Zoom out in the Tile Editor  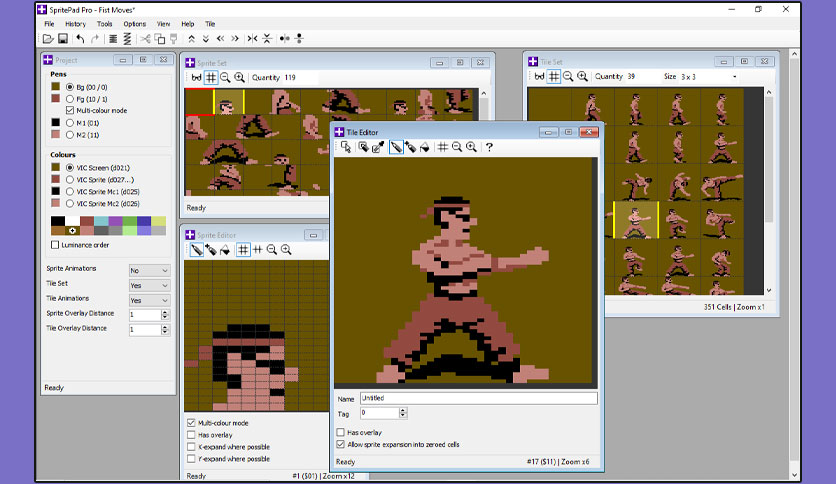[x=457, y=147]
